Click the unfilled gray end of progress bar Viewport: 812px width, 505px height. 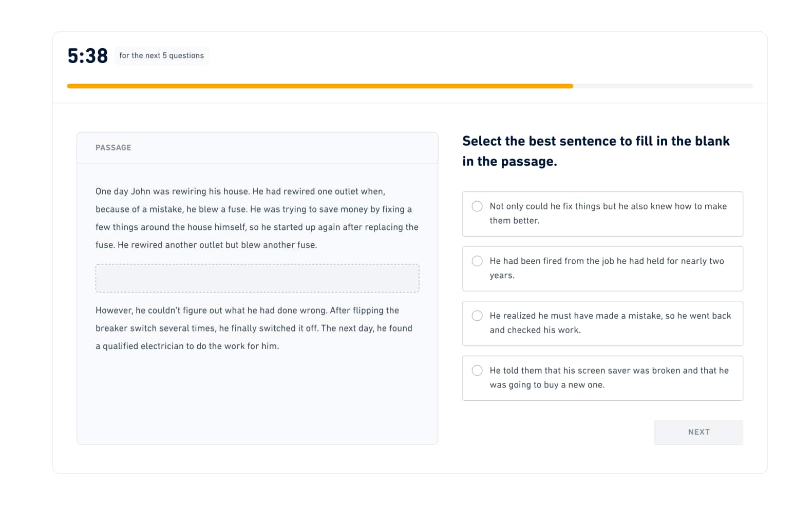click(x=663, y=86)
